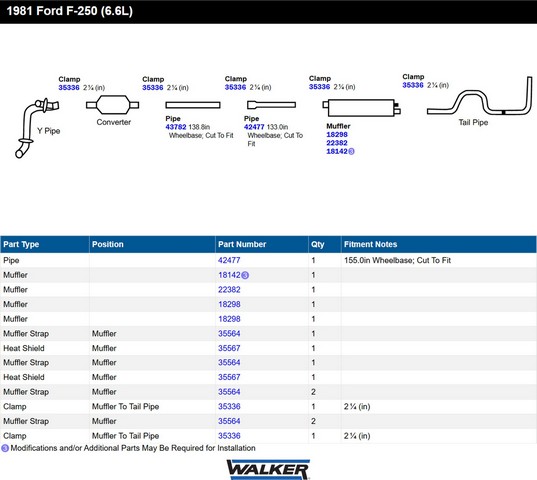The width and height of the screenshot is (537, 480).
Task: Click the Tail Pipe diagram image
Action: pos(479,96)
